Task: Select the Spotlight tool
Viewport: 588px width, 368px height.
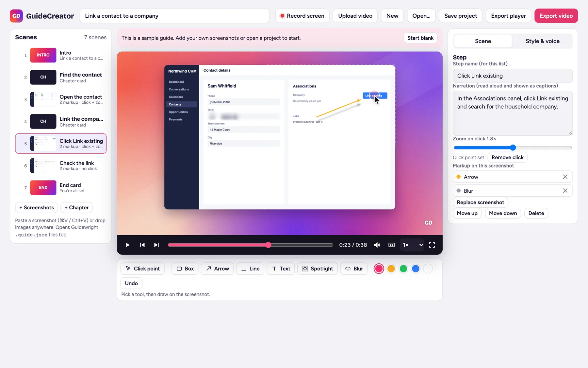Action: coord(318,269)
